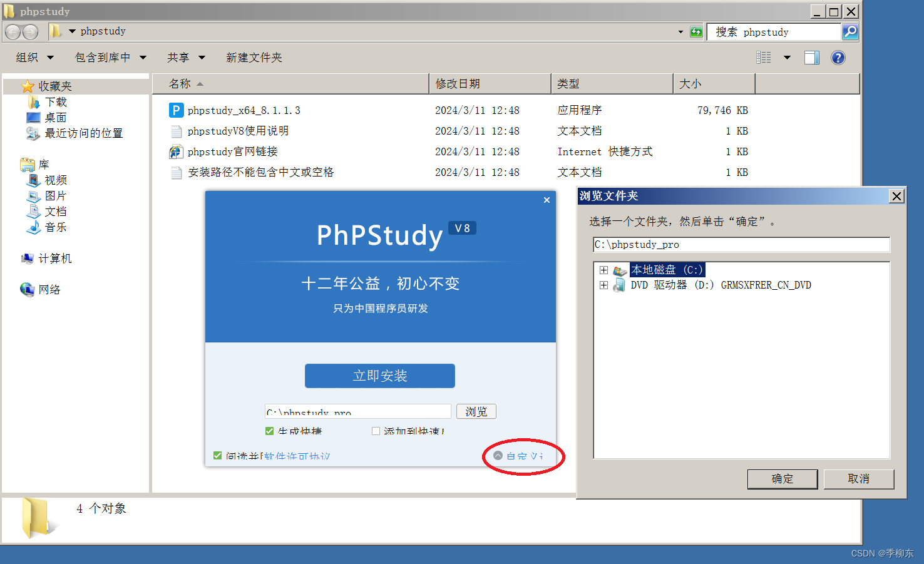The image size is (924, 564).
Task: Click the 浏览 browse button in installer
Action: point(476,411)
